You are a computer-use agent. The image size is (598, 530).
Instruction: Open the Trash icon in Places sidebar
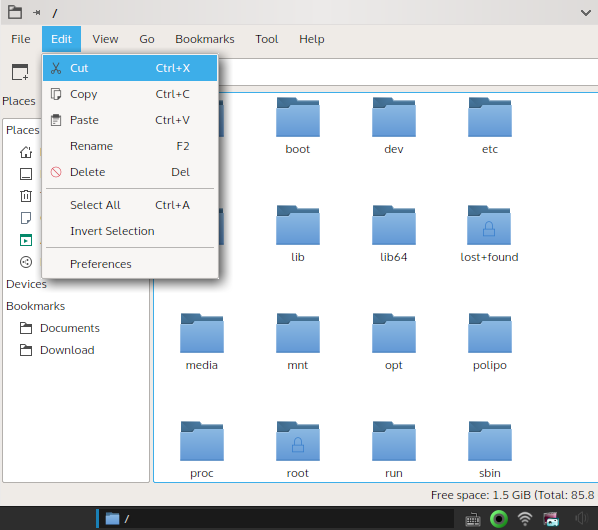(x=26, y=196)
